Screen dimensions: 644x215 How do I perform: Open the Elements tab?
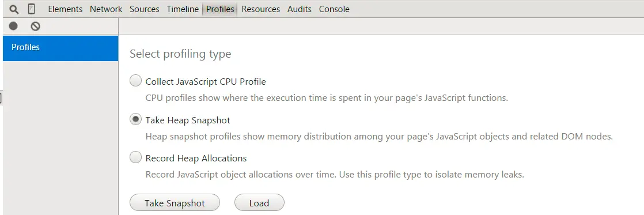65,9
